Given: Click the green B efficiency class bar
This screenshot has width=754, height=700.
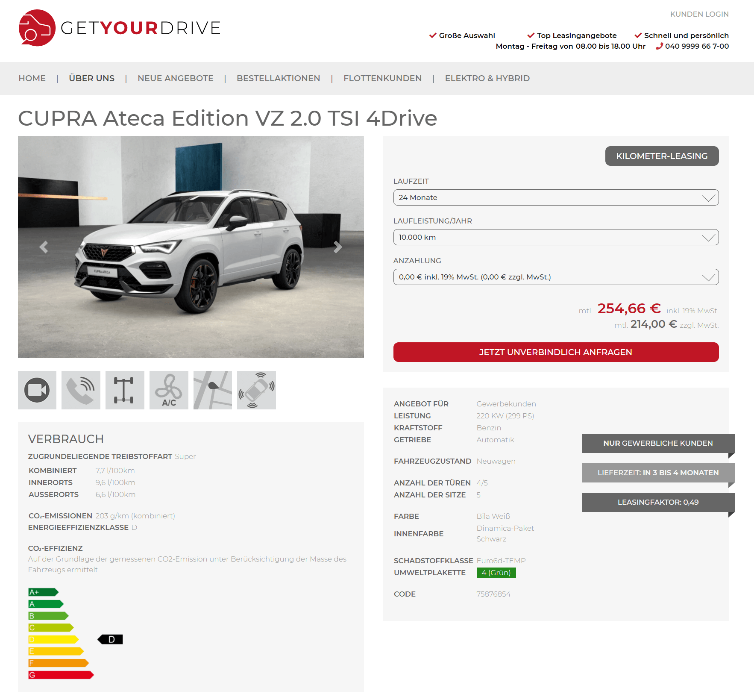Looking at the screenshot, I should click(48, 616).
